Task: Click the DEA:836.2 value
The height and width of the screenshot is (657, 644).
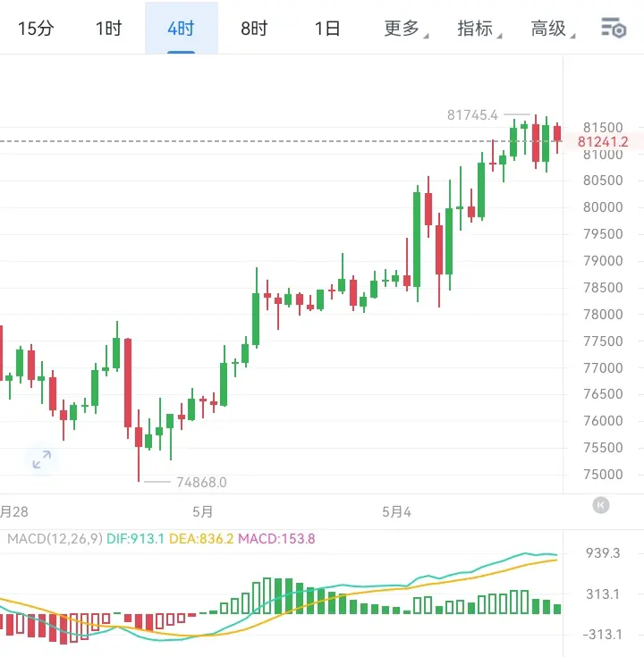Action: (201, 538)
